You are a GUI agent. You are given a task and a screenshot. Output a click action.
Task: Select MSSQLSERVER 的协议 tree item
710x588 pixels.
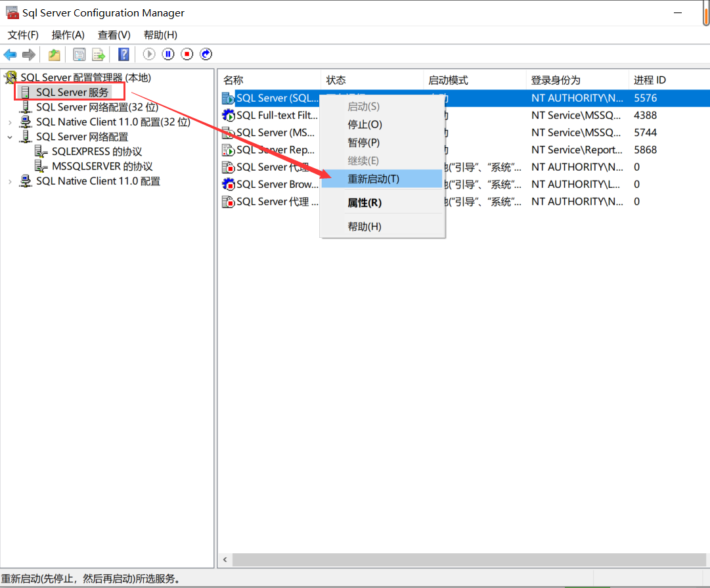tap(102, 166)
